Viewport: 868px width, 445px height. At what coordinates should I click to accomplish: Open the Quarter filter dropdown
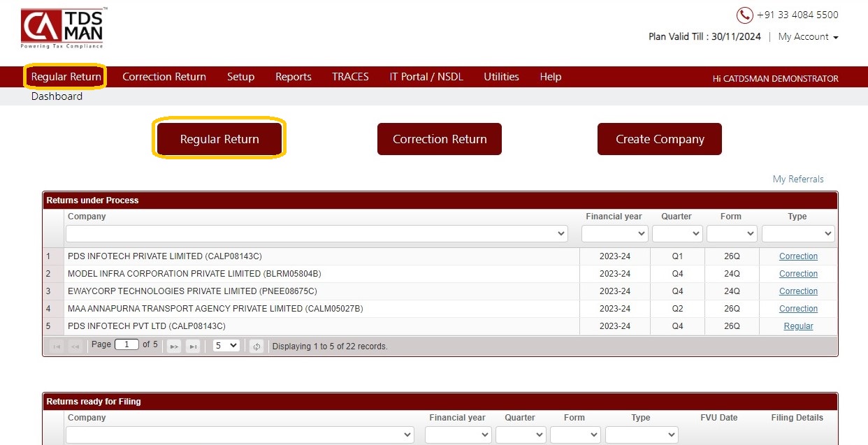[677, 233]
